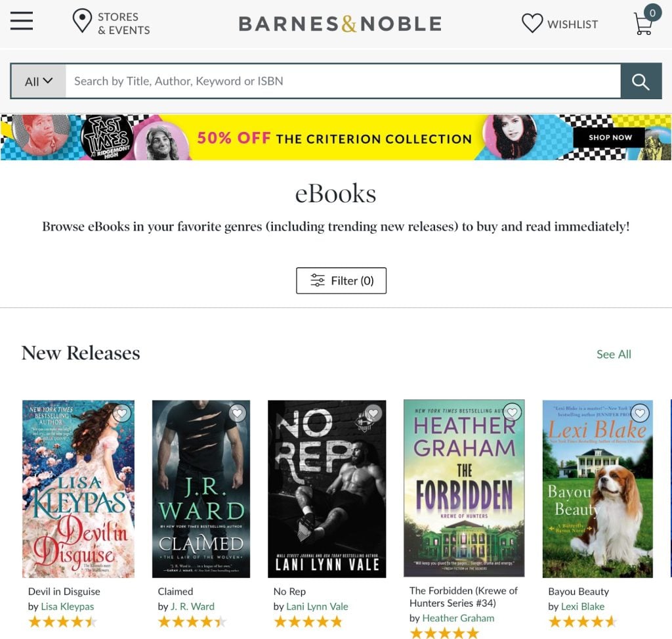Focus the title, author, keyword search field
This screenshot has width=672, height=639.
tap(343, 81)
